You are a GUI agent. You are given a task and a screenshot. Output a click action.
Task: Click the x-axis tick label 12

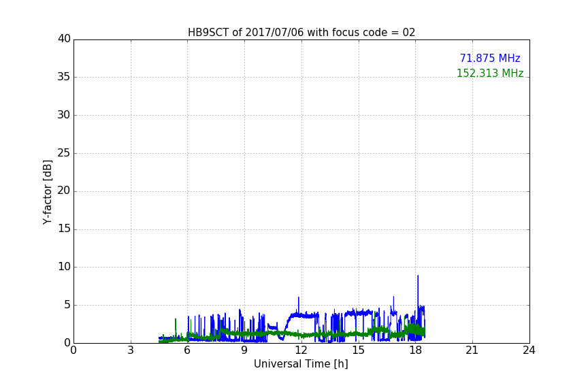click(301, 350)
